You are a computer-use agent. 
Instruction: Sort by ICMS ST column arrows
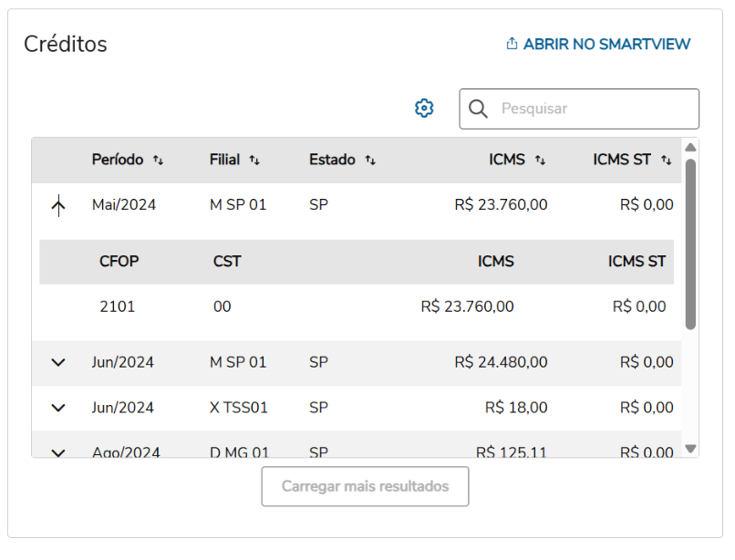tap(666, 161)
